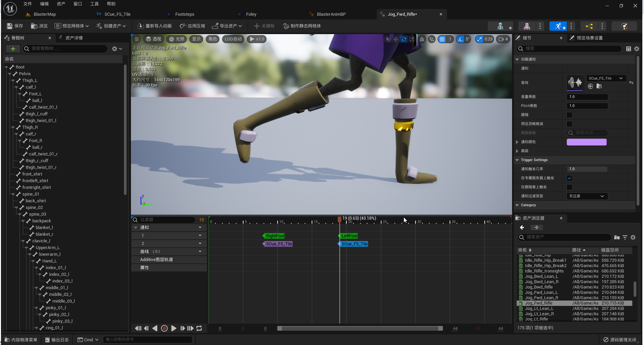Open the notify filter type dropdown

(587, 196)
